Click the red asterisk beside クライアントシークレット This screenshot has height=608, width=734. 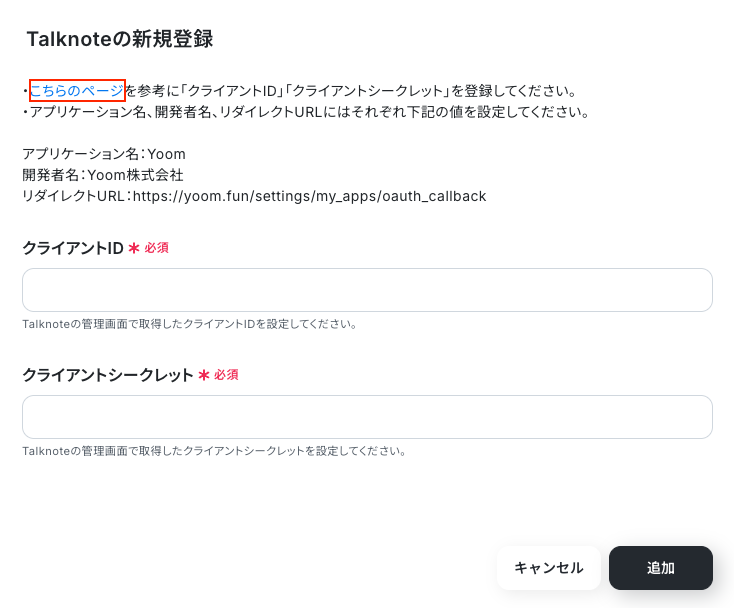pos(204,375)
